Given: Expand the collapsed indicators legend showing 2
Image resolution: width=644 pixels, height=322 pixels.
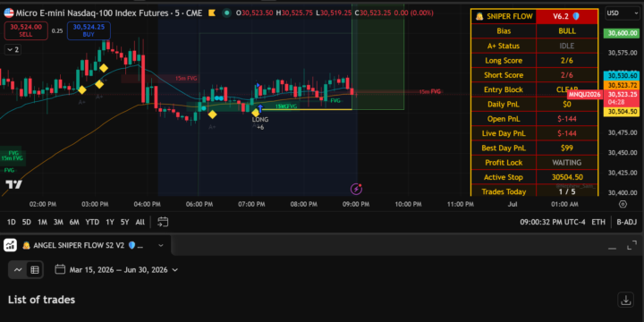Looking at the screenshot, I should pyautogui.click(x=13, y=50).
